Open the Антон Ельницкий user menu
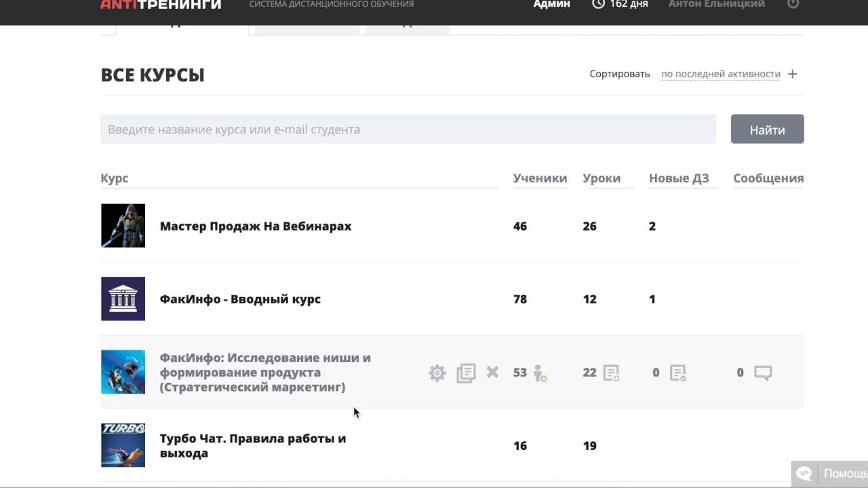 click(716, 4)
